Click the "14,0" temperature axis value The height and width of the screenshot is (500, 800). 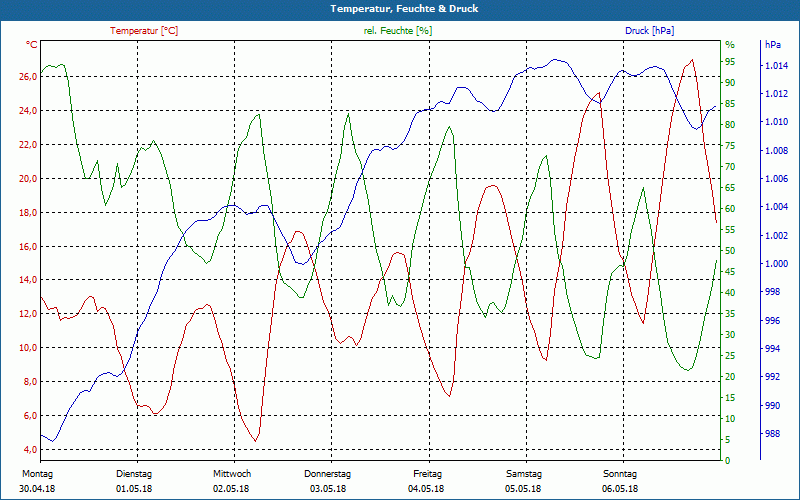(28, 280)
